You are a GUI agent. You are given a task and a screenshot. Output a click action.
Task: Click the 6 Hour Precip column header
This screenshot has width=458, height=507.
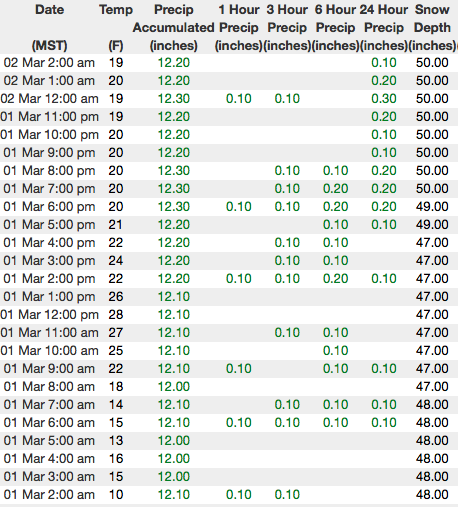tap(335, 27)
